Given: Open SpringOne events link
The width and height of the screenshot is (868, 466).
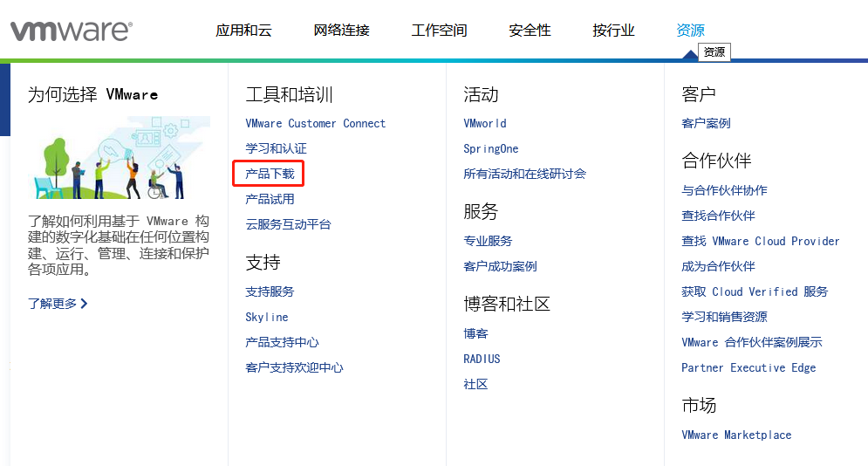Looking at the screenshot, I should click(490, 149).
